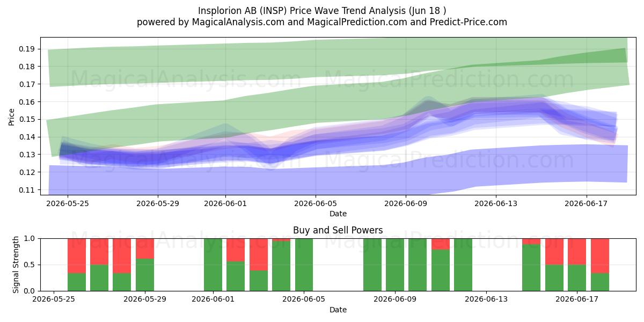Click the 'Date' label under the signal chart

click(338, 310)
